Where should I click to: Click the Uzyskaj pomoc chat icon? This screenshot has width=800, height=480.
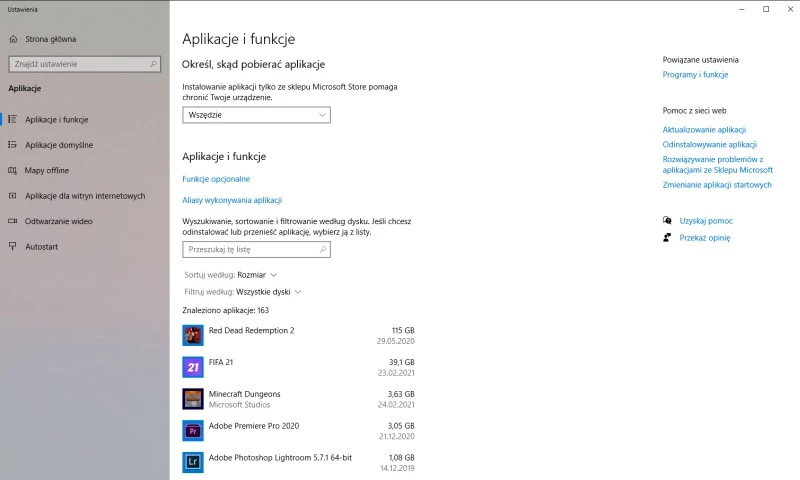click(x=667, y=220)
